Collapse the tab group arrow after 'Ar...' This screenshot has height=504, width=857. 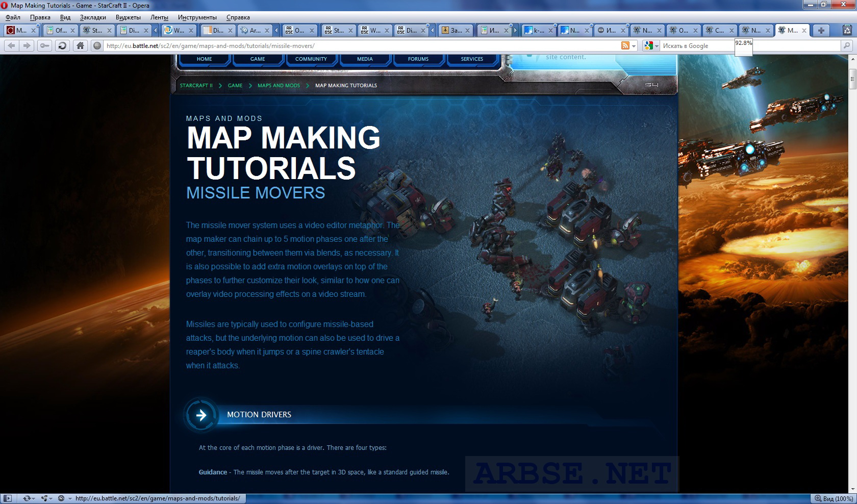(x=276, y=30)
